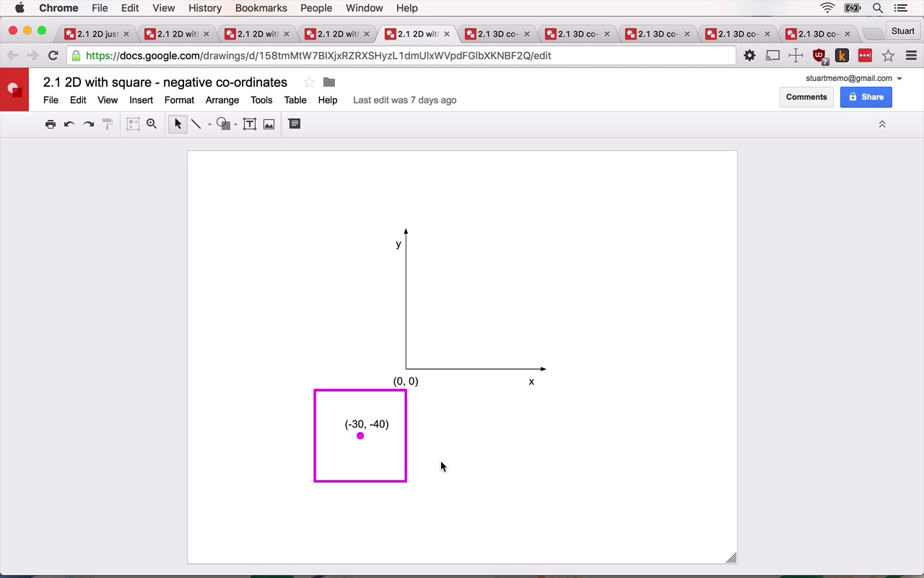Open the Apple menu
The height and width of the screenshot is (578, 924).
pyautogui.click(x=19, y=8)
